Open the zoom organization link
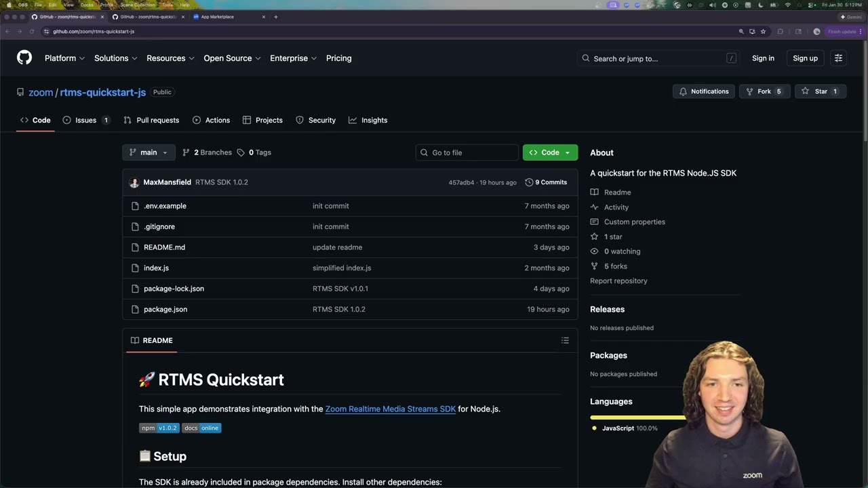 [x=41, y=92]
